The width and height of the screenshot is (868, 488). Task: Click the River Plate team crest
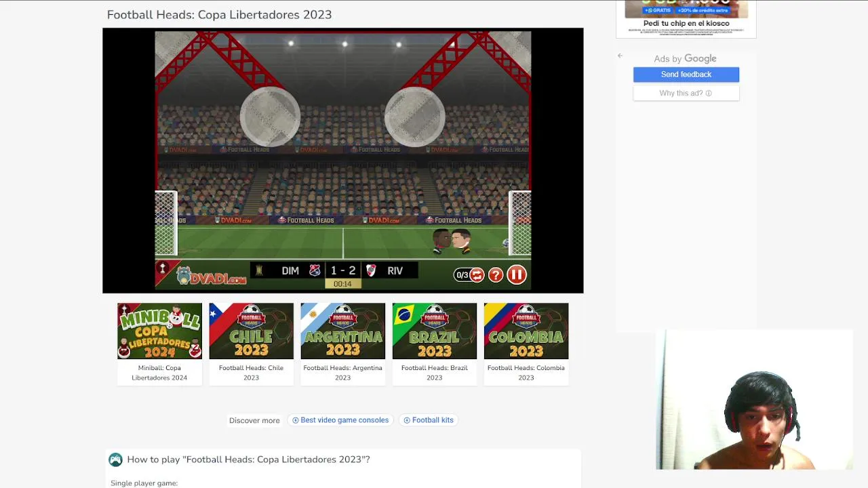371,270
